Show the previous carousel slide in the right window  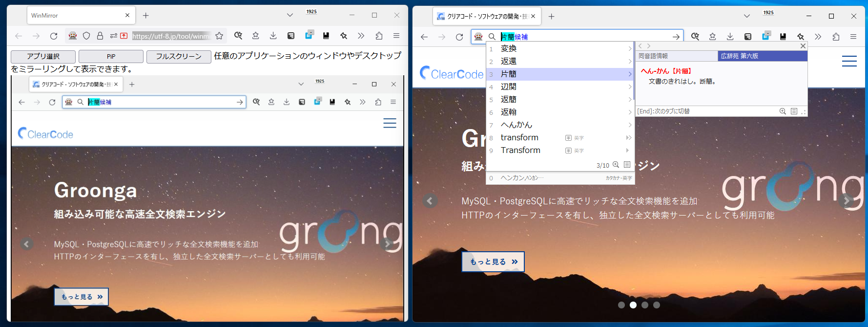pyautogui.click(x=430, y=201)
